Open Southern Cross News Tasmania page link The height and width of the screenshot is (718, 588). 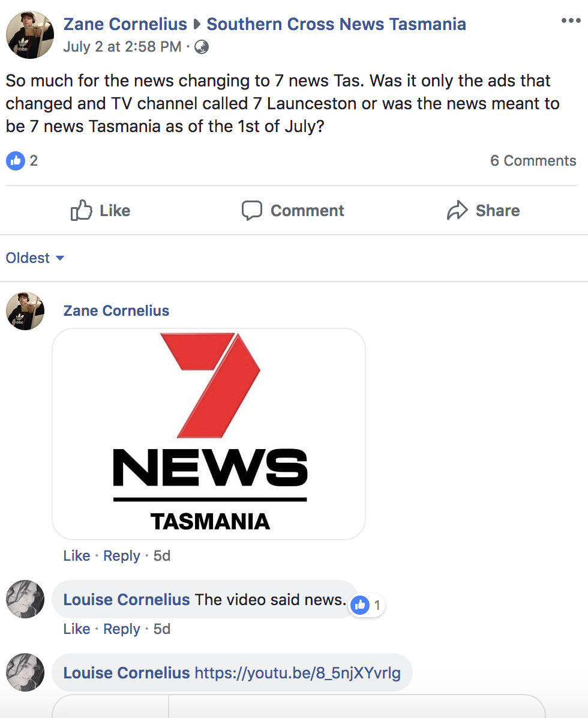click(x=336, y=24)
